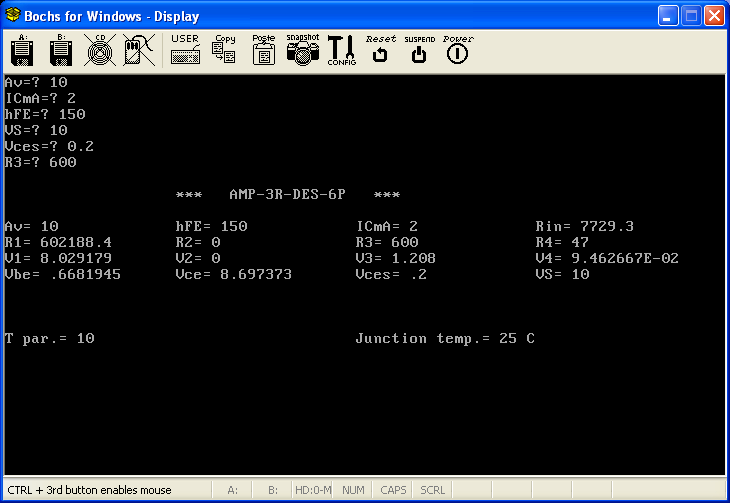Take a snapshot with camera icon
This screenshot has width=730, height=503.
(303, 49)
